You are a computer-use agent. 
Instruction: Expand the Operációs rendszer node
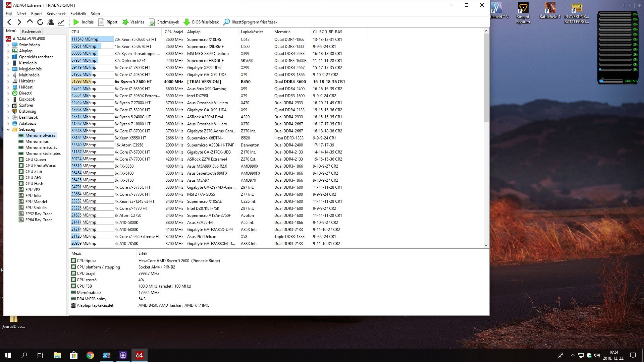(x=8, y=57)
